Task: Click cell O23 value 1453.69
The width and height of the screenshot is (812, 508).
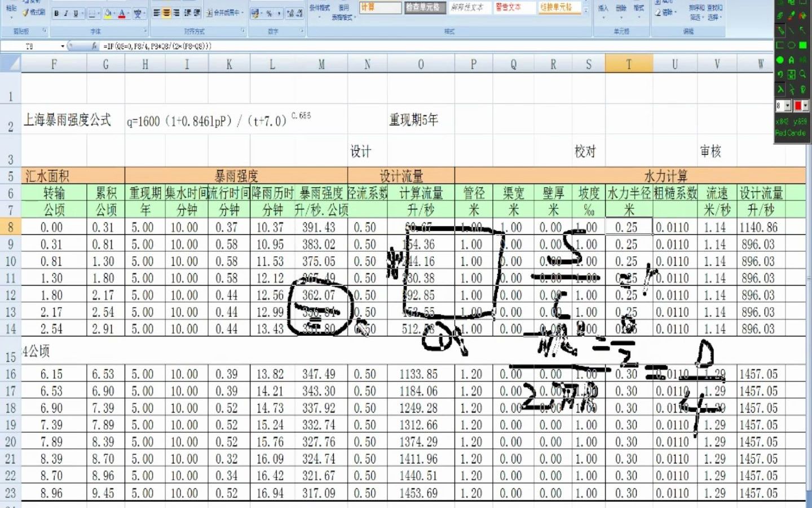Action: click(x=421, y=493)
